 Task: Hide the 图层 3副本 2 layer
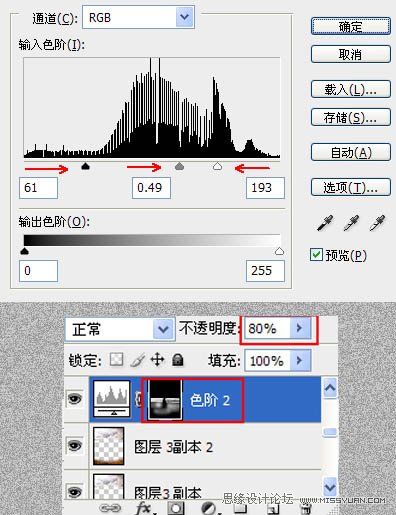point(75,445)
